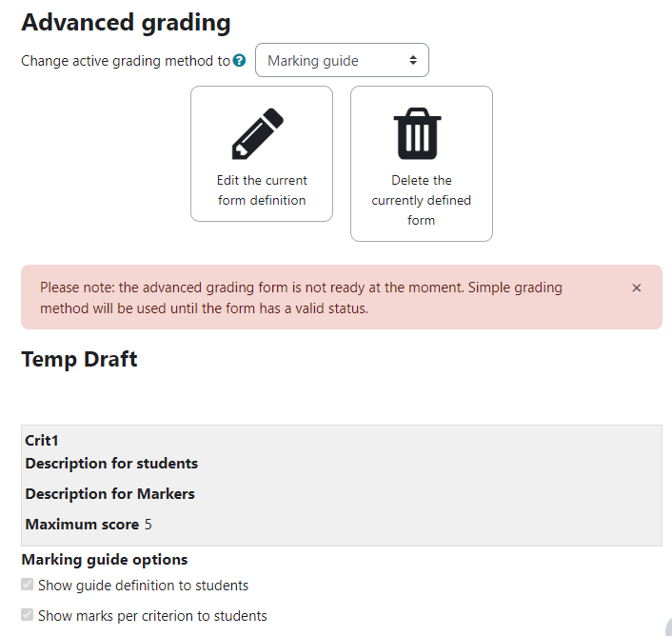Viewport: 672px width, 636px height.
Task: Select 'Edit the current form definition' text
Action: pos(262,190)
